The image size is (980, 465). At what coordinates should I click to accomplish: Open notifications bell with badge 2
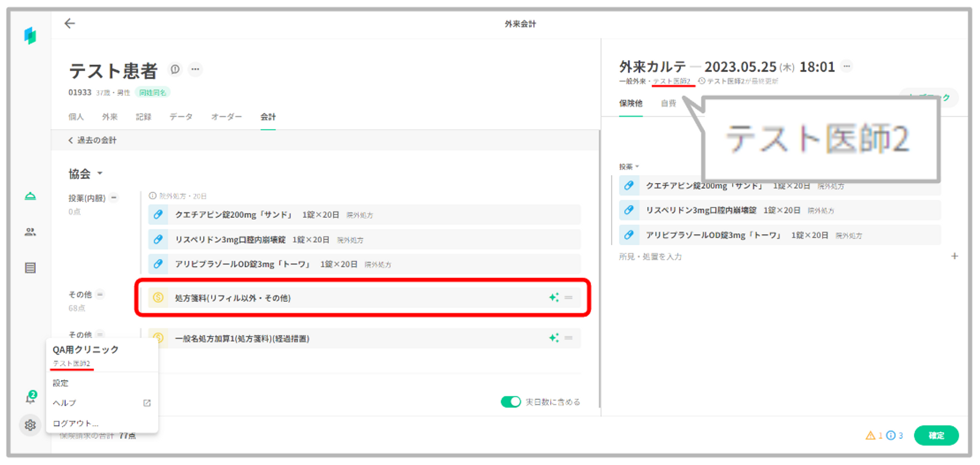coord(30,398)
